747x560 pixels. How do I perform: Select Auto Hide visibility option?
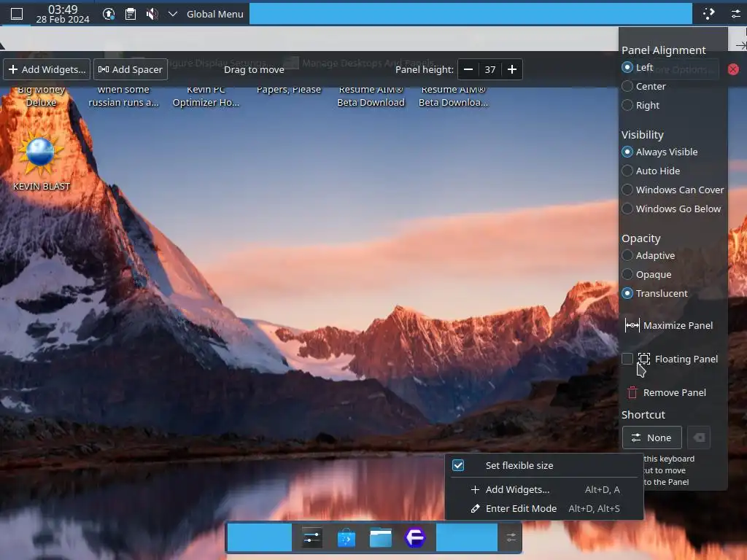point(651,171)
